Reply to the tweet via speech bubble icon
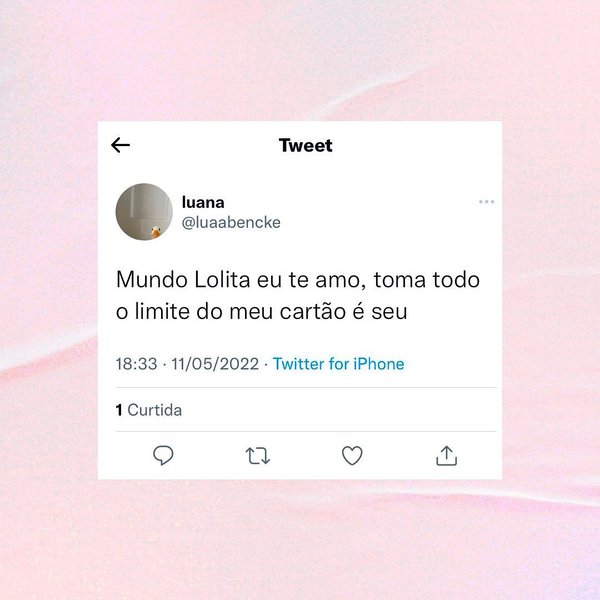 163,455
